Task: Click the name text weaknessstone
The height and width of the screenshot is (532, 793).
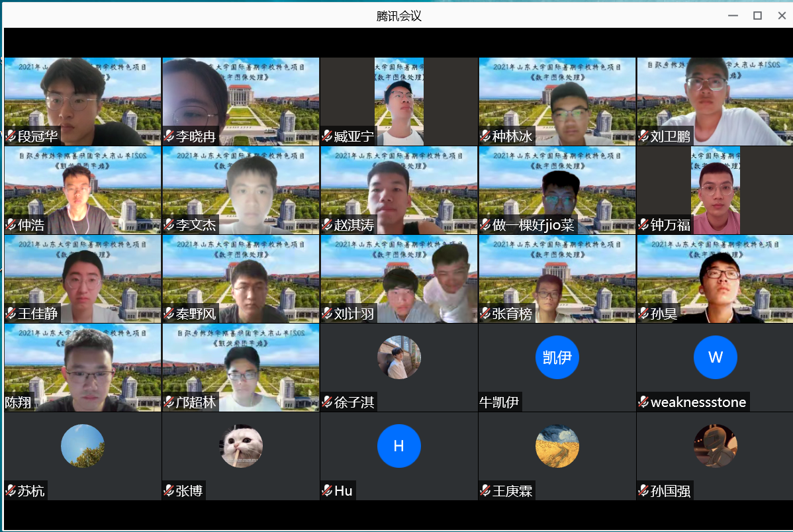Action: 698,402
